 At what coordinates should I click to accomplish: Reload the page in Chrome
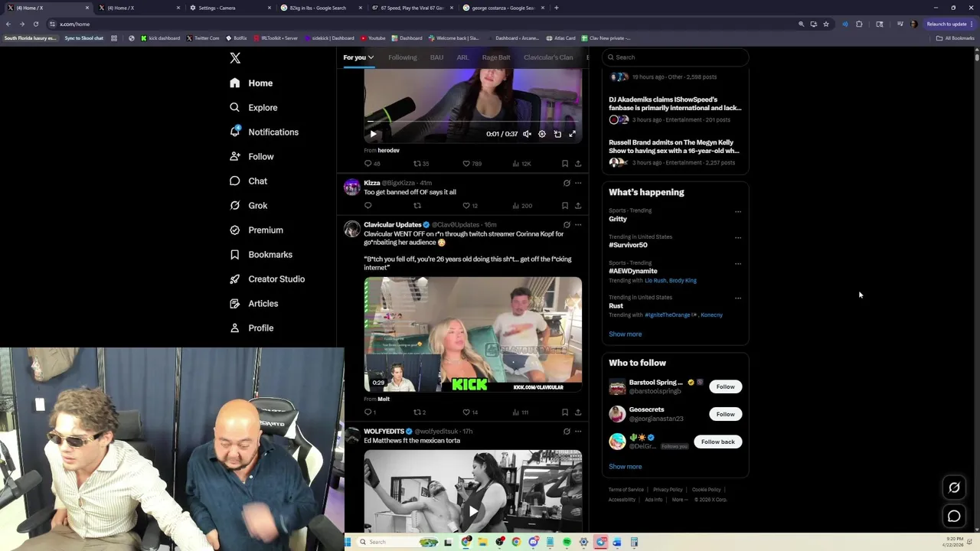pos(35,24)
